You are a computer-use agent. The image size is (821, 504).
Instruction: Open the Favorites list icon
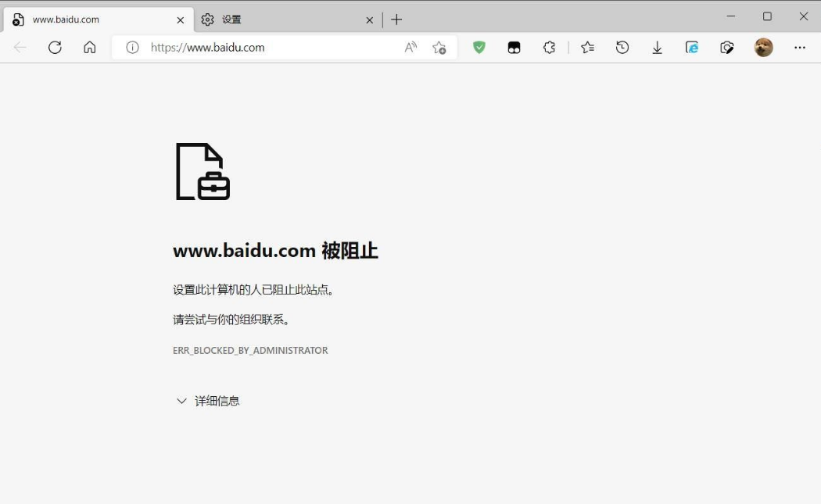pyautogui.click(x=587, y=48)
